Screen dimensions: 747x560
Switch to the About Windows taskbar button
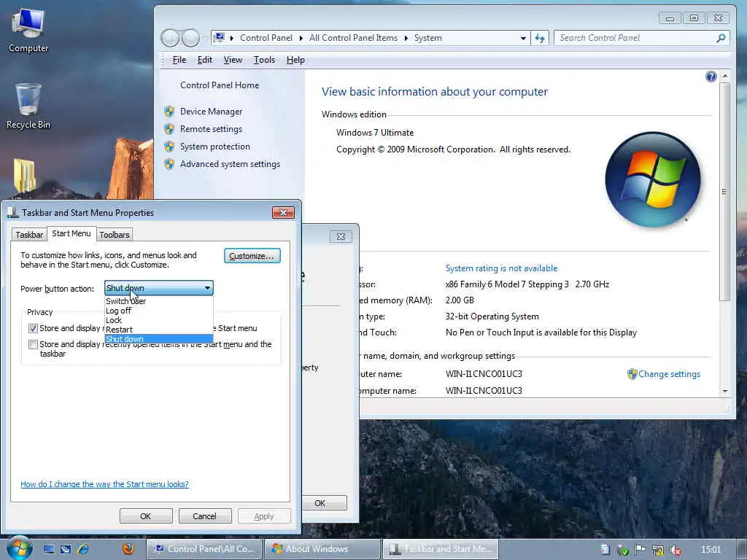322,549
